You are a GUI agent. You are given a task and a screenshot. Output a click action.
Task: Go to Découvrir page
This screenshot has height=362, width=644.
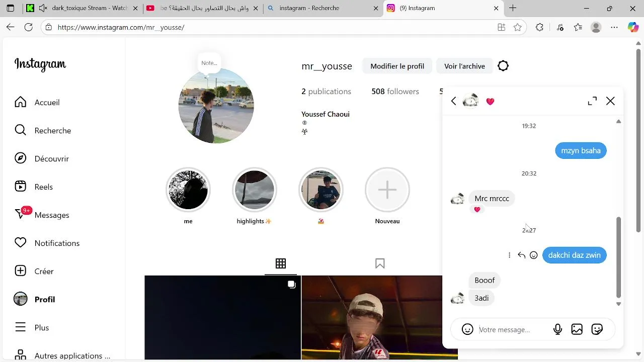(42, 158)
